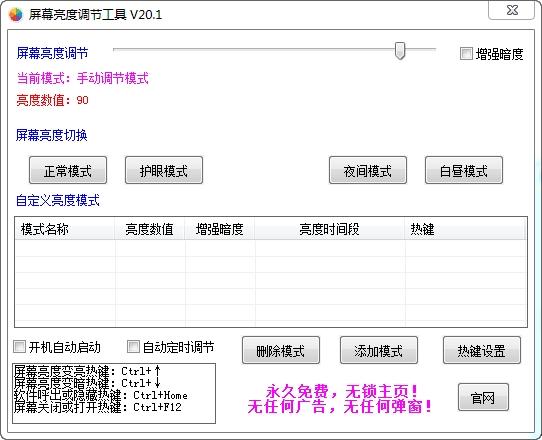Click the 增强暗度 column header
542x440 pixels.
(x=220, y=229)
